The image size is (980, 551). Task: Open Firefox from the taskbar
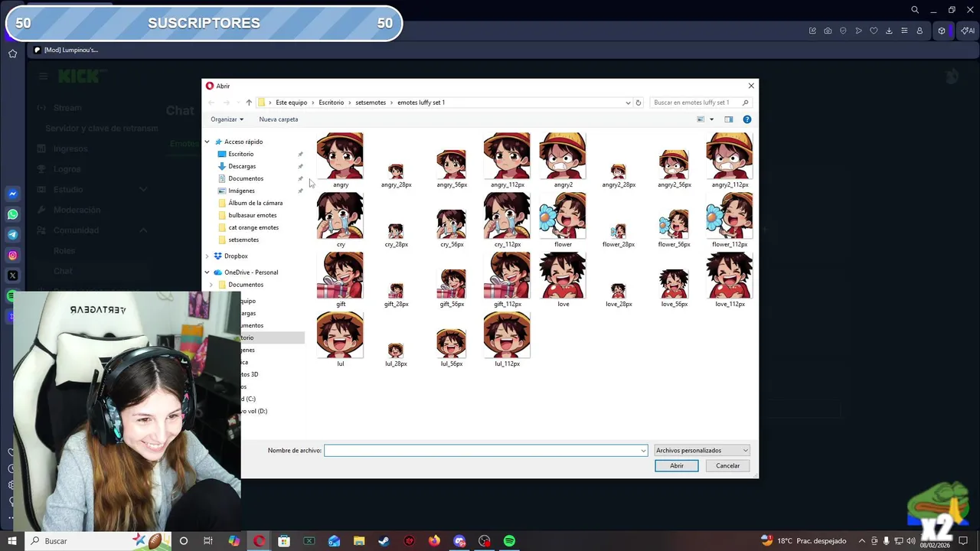(434, 541)
